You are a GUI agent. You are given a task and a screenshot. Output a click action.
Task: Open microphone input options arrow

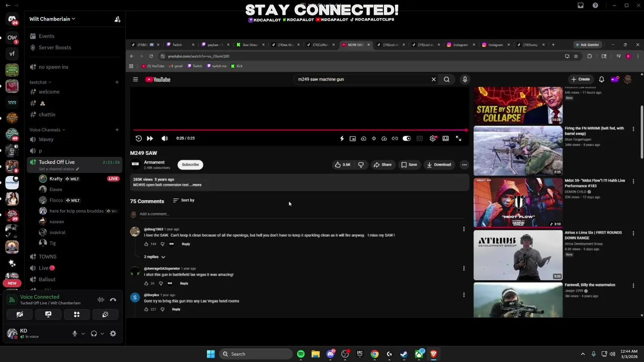tap(83, 333)
